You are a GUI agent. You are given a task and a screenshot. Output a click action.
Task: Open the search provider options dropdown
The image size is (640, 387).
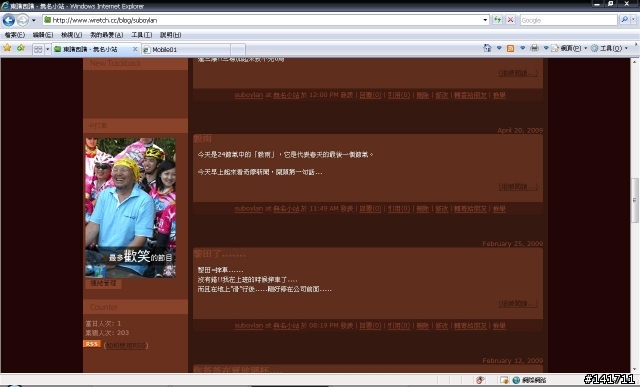[634, 20]
